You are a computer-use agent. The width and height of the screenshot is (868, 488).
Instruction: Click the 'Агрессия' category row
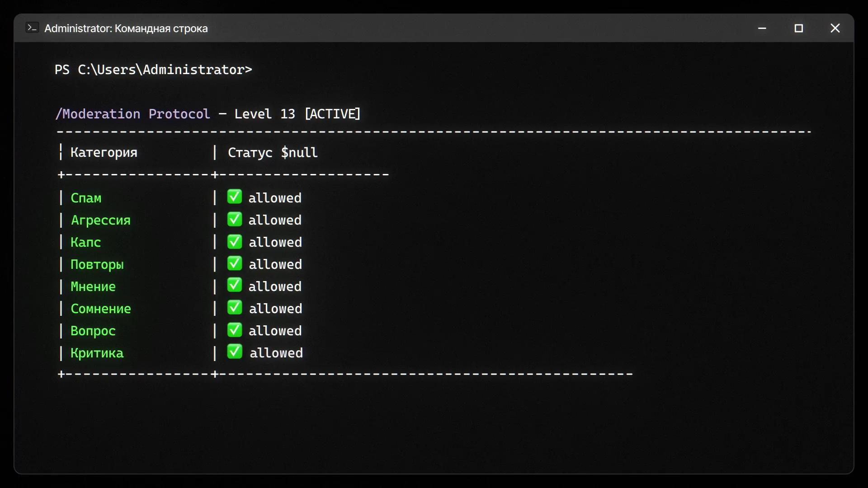pyautogui.click(x=101, y=220)
